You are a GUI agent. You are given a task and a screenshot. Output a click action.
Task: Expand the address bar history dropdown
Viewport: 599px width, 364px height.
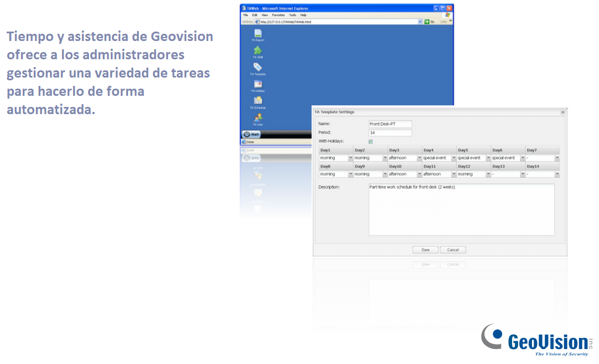point(420,22)
